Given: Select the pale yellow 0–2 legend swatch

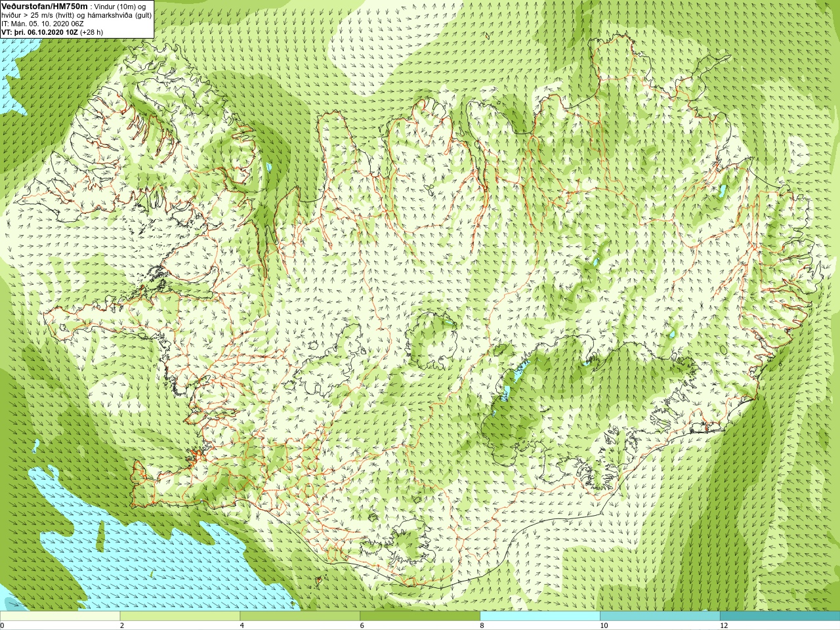Looking at the screenshot, I should [60, 616].
